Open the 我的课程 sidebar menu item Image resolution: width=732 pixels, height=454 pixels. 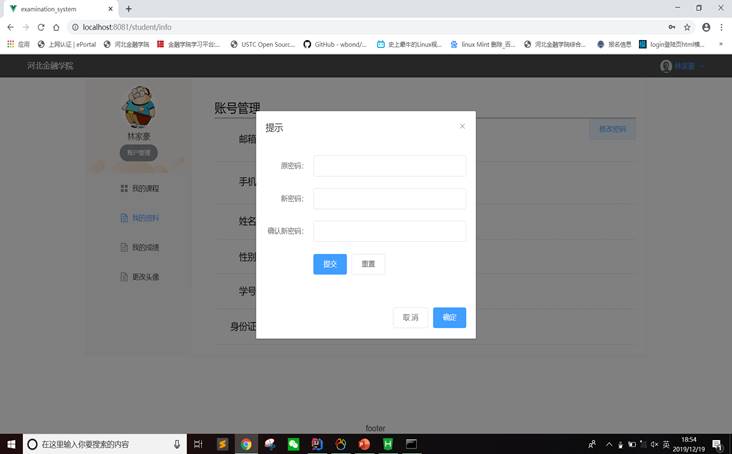pyautogui.click(x=140, y=189)
